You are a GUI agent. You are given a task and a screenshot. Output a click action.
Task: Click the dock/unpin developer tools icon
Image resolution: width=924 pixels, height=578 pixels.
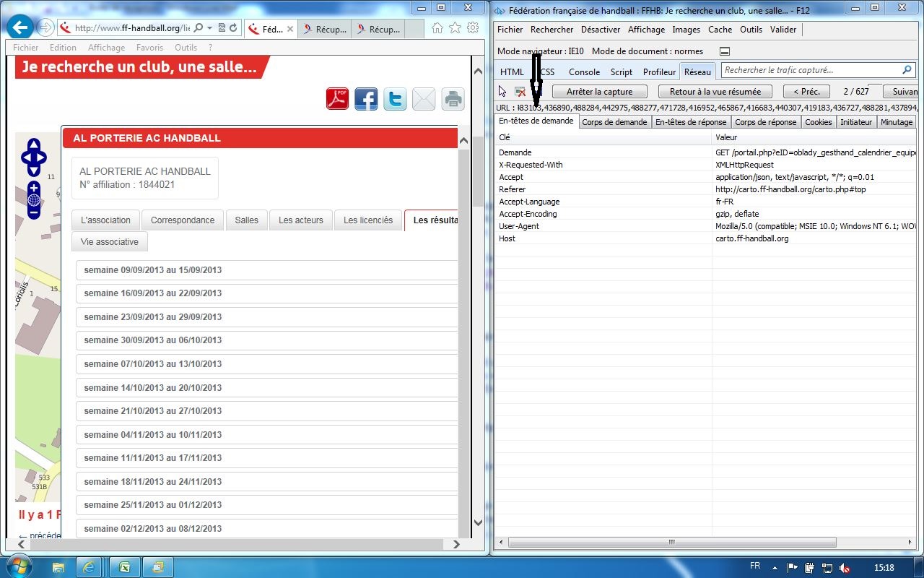[725, 51]
